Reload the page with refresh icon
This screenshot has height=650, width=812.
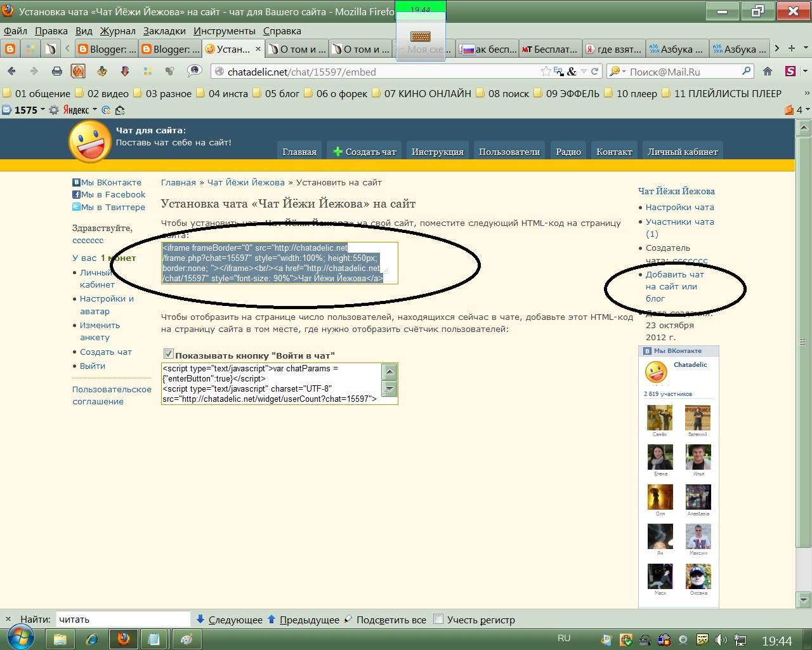point(594,71)
